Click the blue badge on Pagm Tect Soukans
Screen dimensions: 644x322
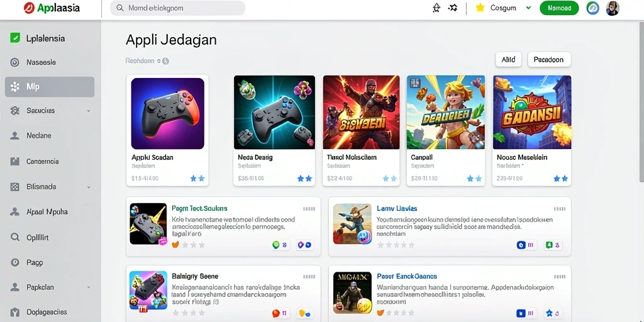point(304,245)
